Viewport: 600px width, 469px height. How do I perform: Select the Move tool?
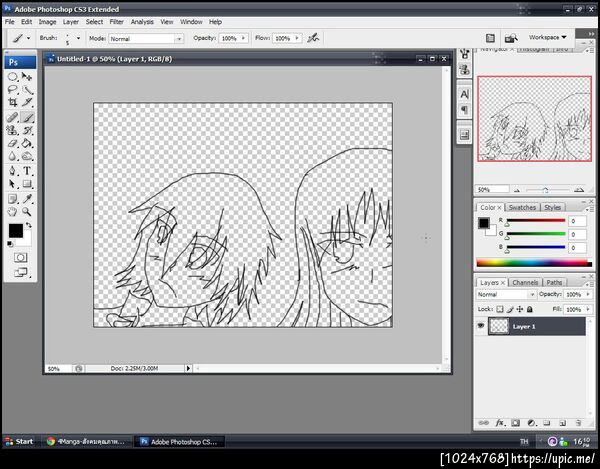coord(27,77)
